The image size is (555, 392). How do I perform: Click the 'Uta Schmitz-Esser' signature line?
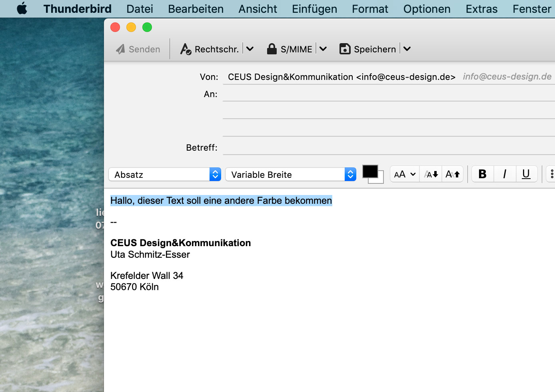pos(150,255)
